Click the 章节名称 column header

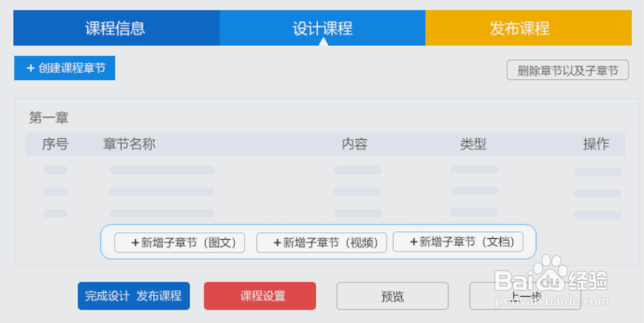pos(129,144)
